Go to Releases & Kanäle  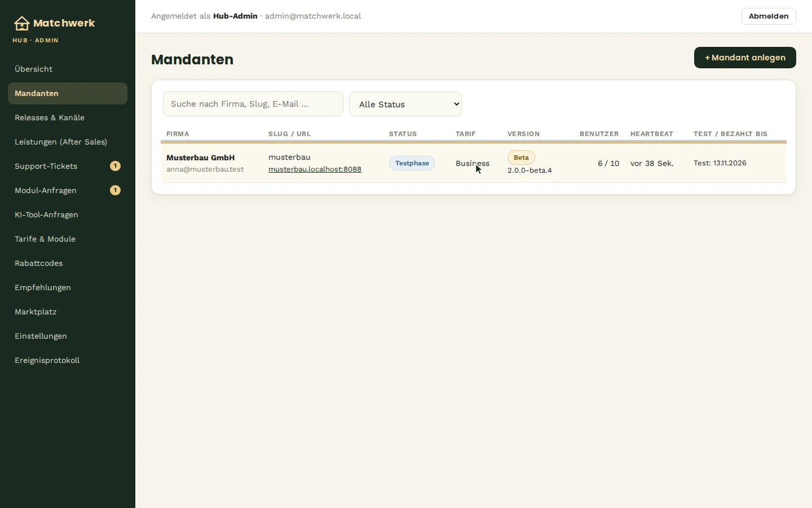click(x=68, y=117)
